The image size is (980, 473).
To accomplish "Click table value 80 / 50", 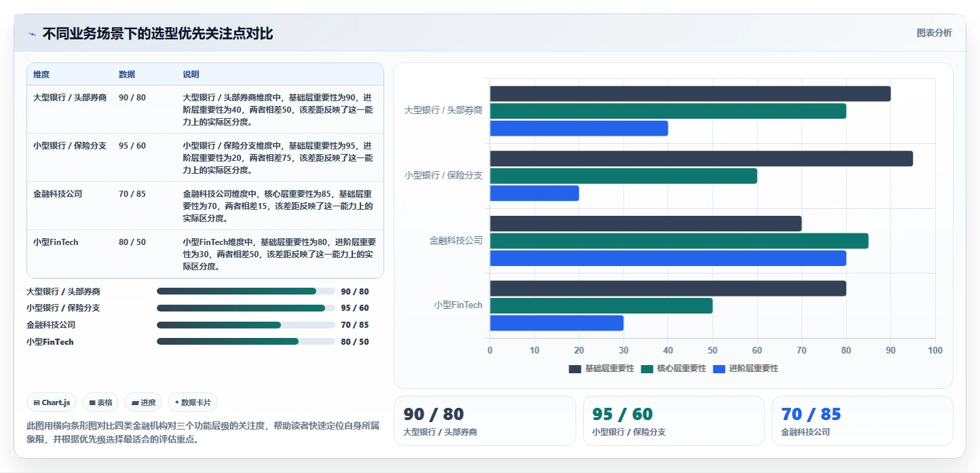I will [132, 242].
